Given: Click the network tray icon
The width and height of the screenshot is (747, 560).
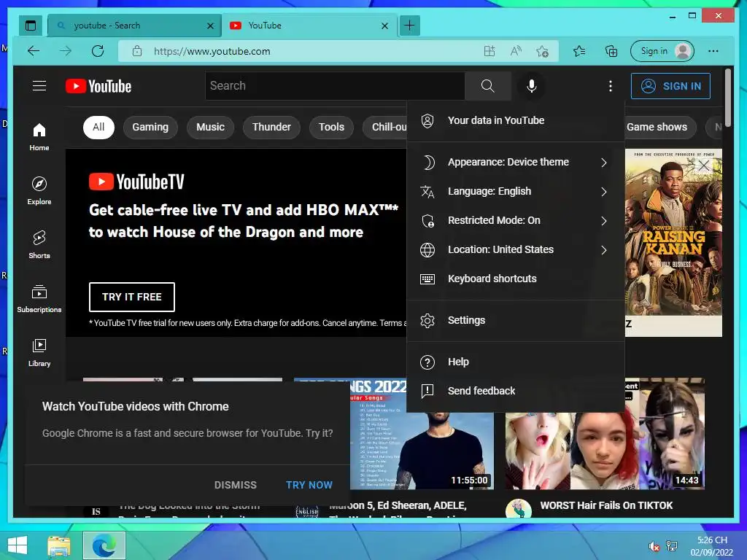Looking at the screenshot, I should pyautogui.click(x=672, y=546).
